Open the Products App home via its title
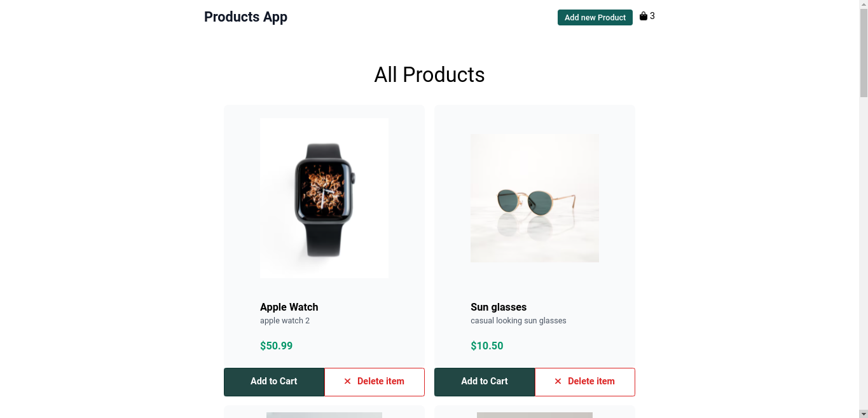The image size is (868, 418). coord(245,17)
